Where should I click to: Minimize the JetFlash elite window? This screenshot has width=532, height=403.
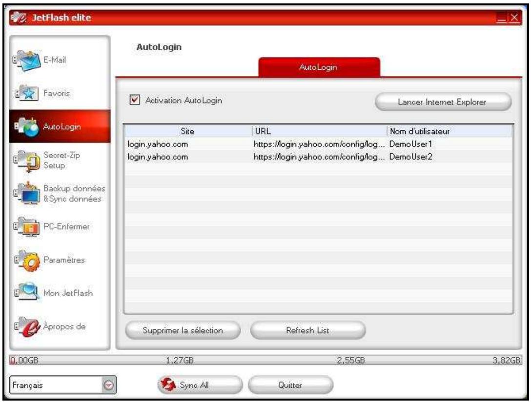click(x=501, y=18)
